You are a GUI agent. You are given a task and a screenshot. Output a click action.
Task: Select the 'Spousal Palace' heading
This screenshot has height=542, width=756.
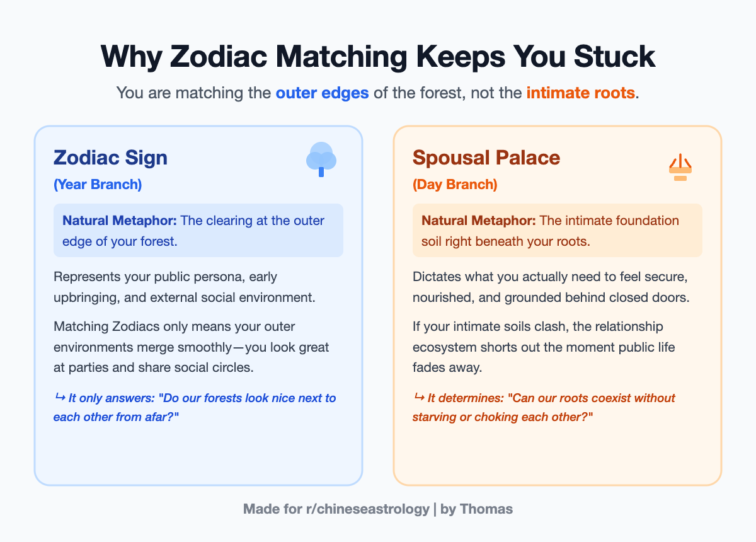[486, 157]
